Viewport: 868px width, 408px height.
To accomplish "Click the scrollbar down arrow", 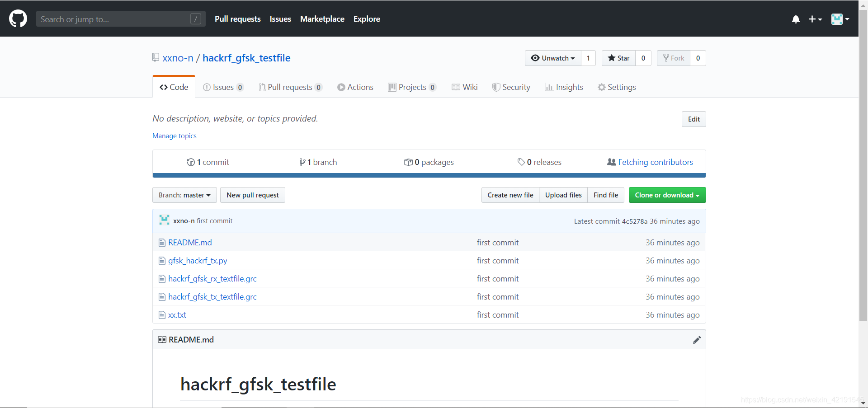I will tap(863, 403).
